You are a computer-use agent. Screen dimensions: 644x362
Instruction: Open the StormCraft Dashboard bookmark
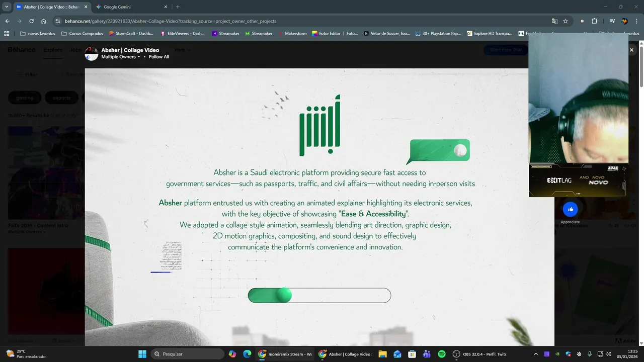(x=131, y=34)
